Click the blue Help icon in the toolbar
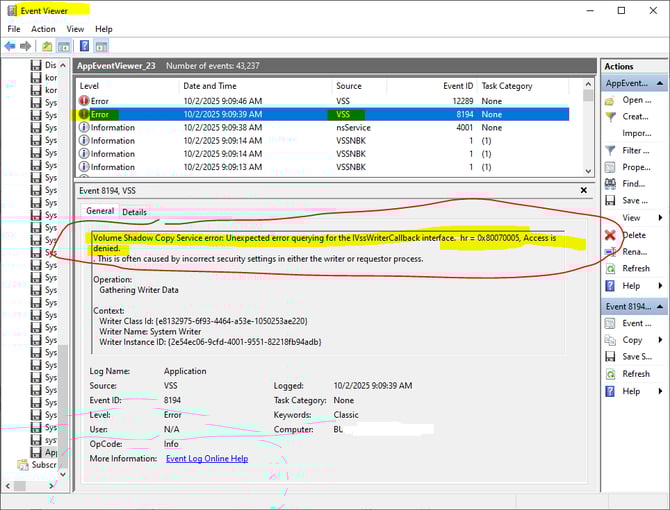The image size is (670, 510). point(83,46)
